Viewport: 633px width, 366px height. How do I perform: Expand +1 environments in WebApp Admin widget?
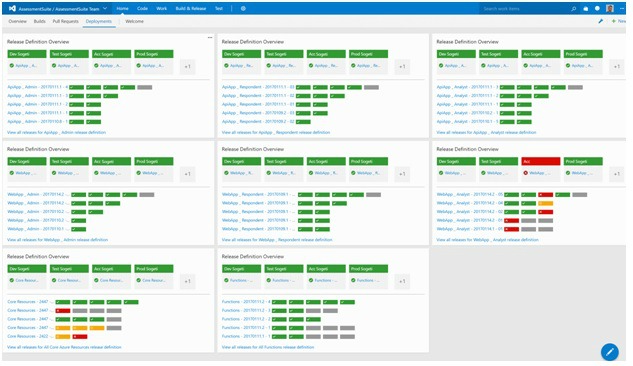(187, 174)
